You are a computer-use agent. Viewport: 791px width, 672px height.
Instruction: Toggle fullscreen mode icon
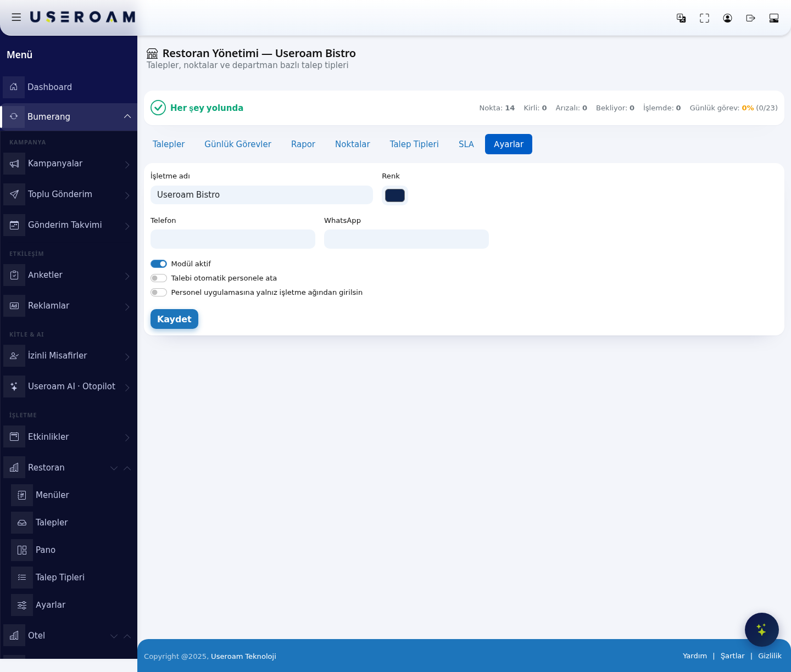(x=704, y=18)
